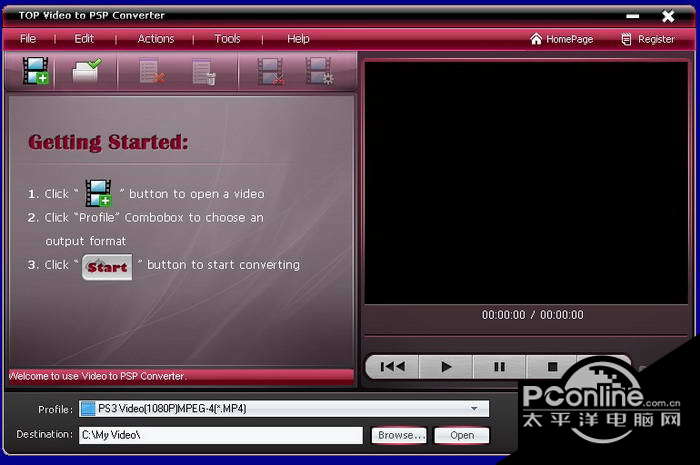Minimize the converter window
Image resolution: width=700 pixels, height=465 pixels.
point(633,17)
